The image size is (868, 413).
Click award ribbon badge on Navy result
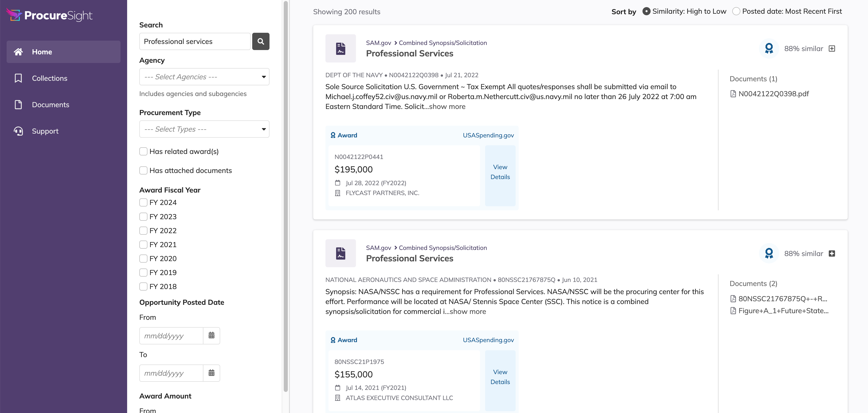(769, 49)
